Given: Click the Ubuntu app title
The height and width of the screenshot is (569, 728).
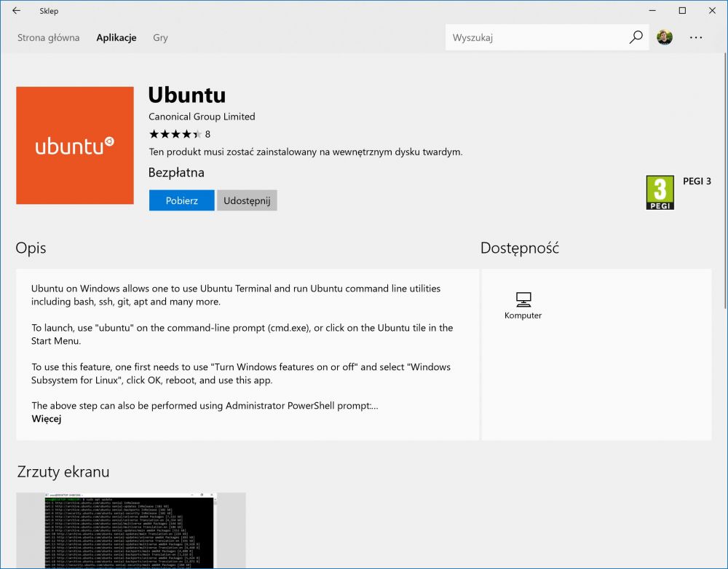Looking at the screenshot, I should (187, 95).
